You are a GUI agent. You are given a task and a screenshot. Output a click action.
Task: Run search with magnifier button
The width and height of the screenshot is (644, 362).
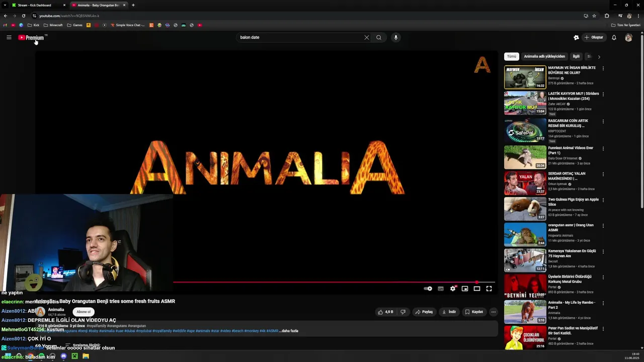click(x=379, y=37)
